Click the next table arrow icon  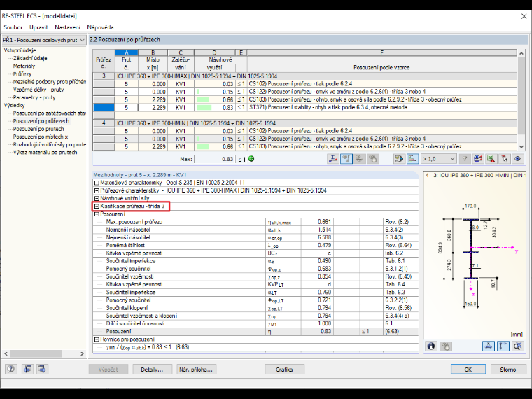(42, 369)
